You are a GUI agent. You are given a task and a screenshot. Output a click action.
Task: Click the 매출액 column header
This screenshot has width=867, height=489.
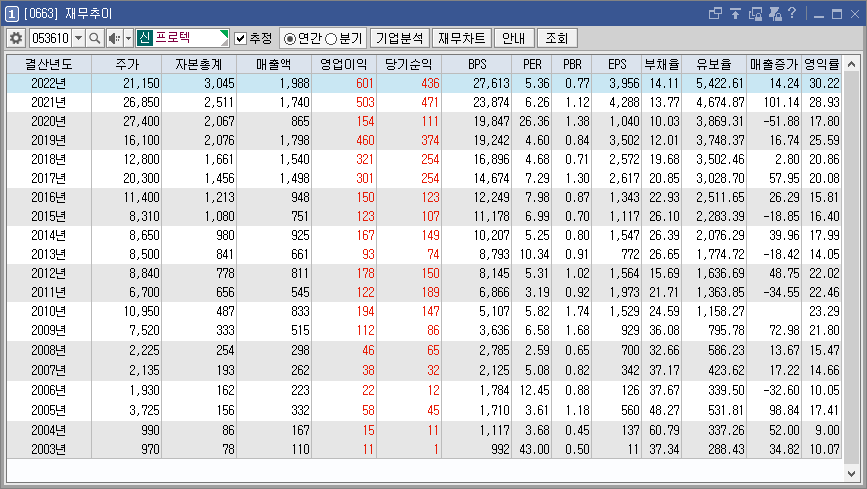tap(274, 64)
